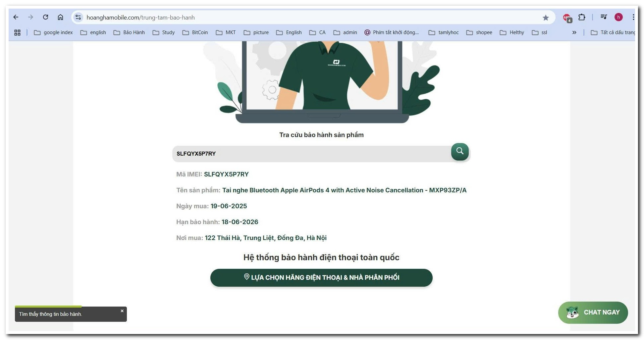Click the AirPods 4 product name text
Viewport: 644px width, 340px height.
tap(344, 190)
